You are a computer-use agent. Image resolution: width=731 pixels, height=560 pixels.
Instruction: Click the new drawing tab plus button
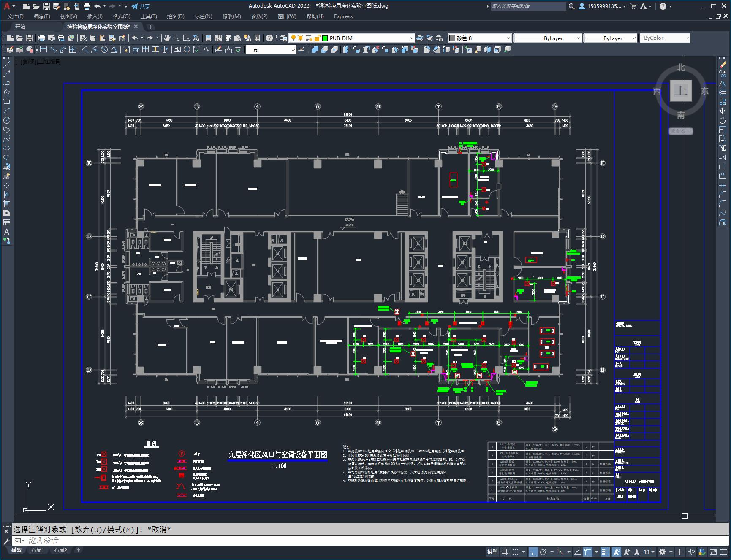(151, 27)
